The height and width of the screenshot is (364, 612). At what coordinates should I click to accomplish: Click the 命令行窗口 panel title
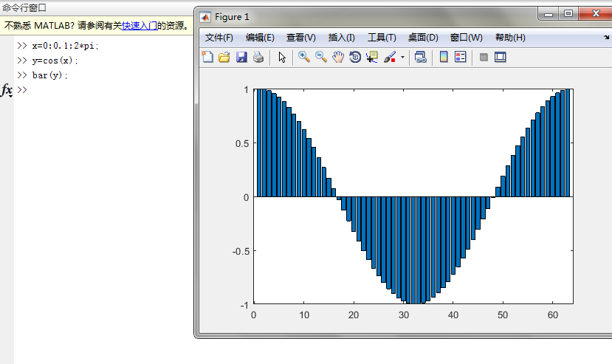coord(24,8)
